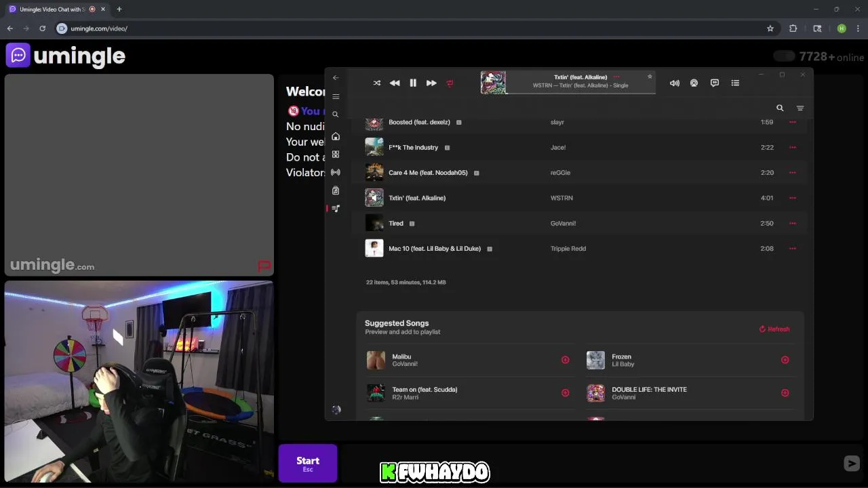Open AirPlay output selector
Screen dimensions: 868x488
tap(694, 83)
